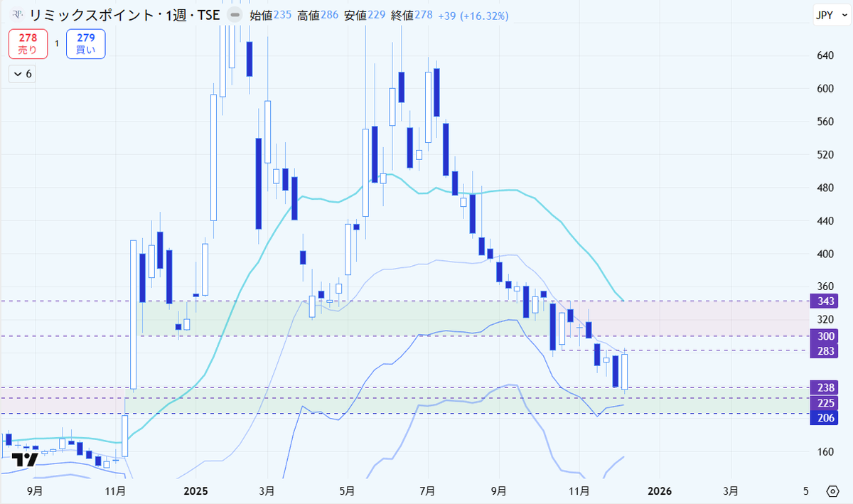Click the 7月 label on the time axis
This screenshot has width=853, height=504.
tap(428, 490)
